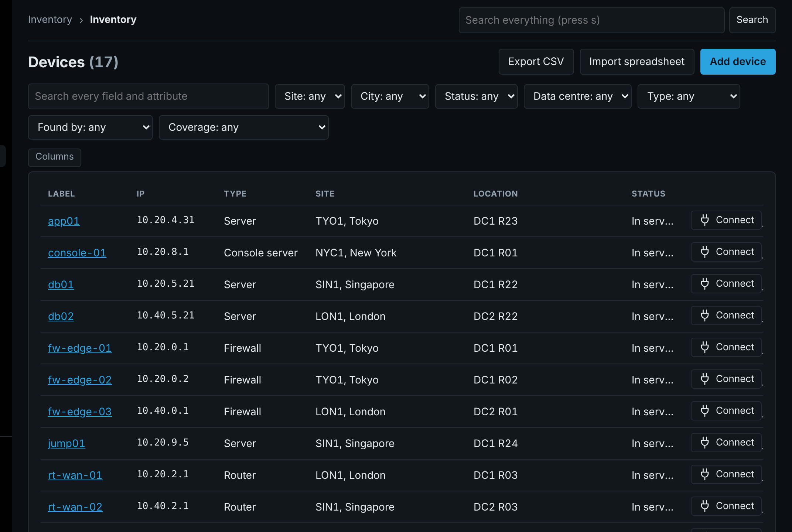The width and height of the screenshot is (792, 532).
Task: Click the plug icon in the jump01 row
Action: (704, 443)
